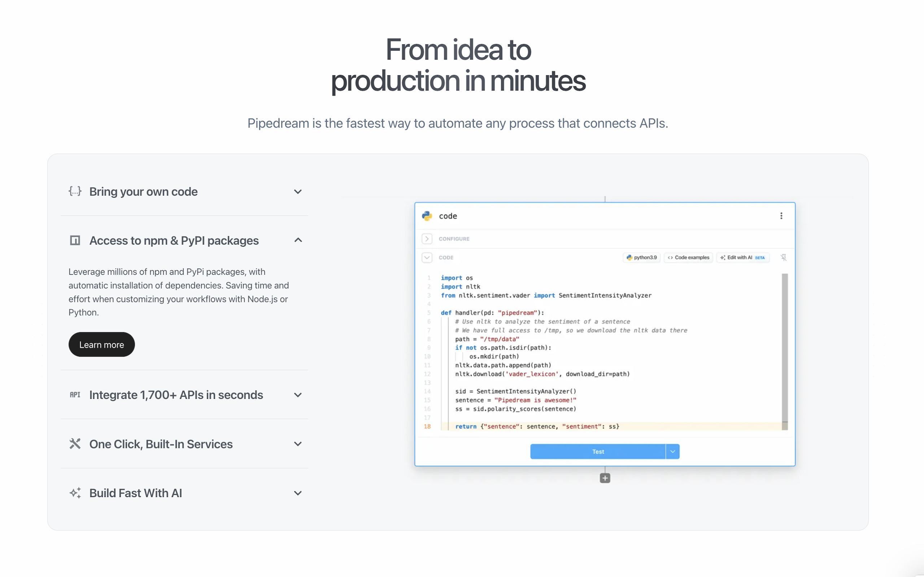924x577 pixels.
Task: Click the Learn more button
Action: tap(101, 344)
